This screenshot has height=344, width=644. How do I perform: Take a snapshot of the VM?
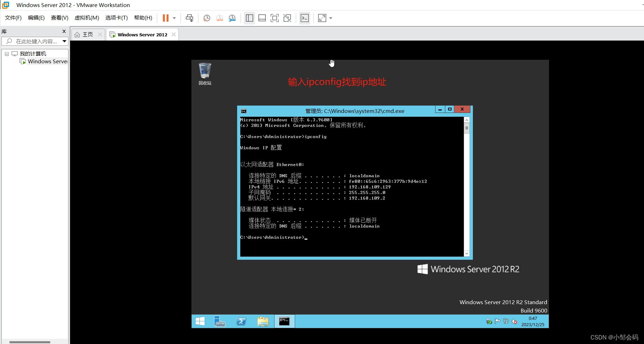coord(207,18)
